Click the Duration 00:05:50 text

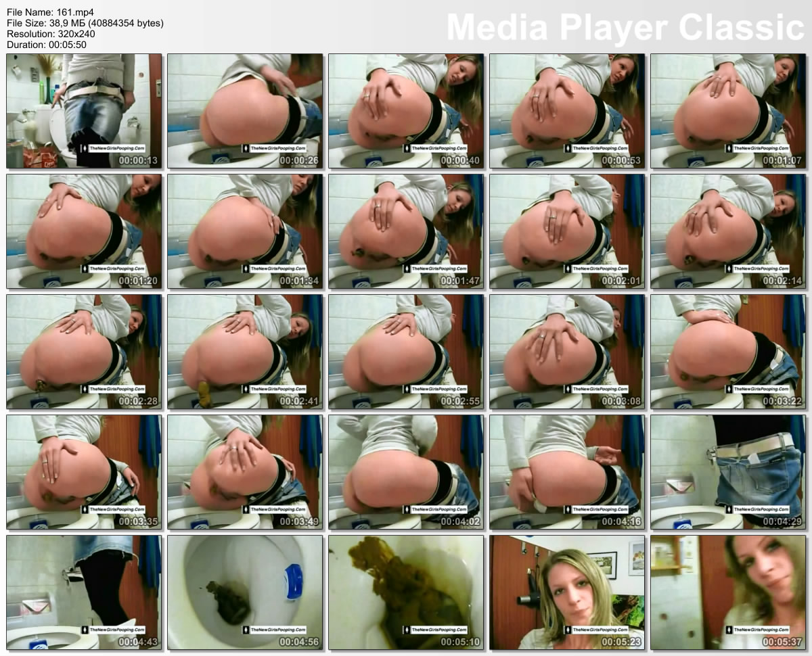(x=46, y=45)
